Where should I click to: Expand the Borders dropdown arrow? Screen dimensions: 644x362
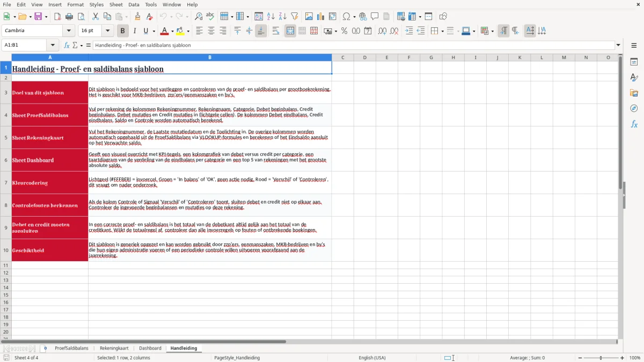pyautogui.click(x=442, y=31)
